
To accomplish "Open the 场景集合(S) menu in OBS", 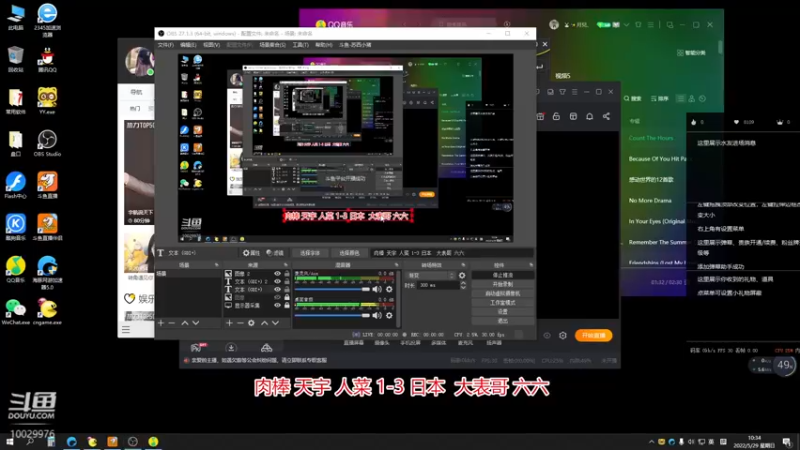I will pyautogui.click(x=272, y=45).
